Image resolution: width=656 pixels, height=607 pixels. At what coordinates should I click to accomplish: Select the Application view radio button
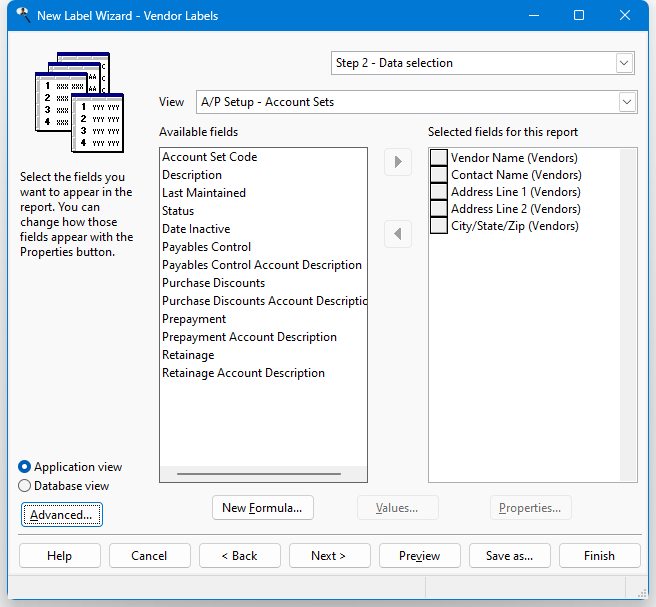(x=25, y=466)
